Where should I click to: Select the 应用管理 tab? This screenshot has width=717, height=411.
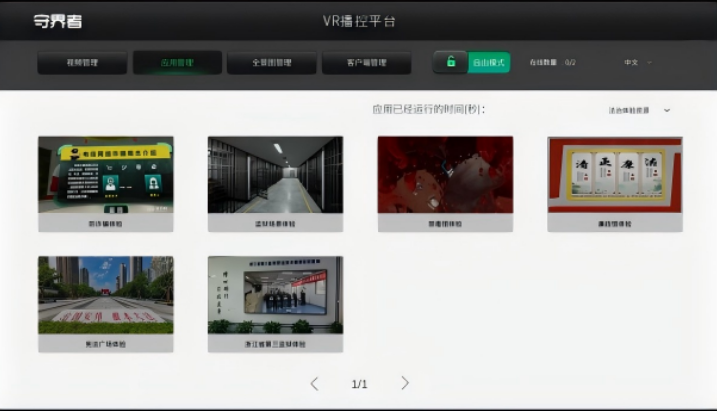point(177,63)
